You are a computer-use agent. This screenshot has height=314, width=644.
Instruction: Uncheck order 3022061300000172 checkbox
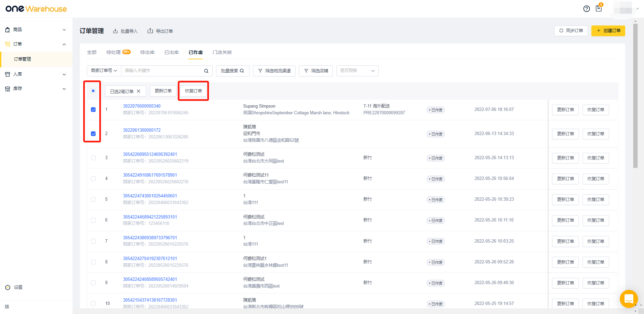tap(93, 134)
